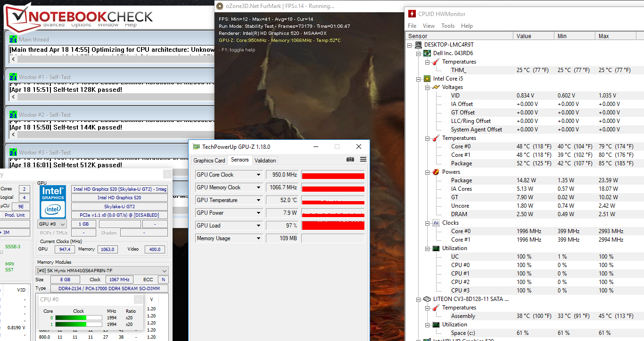Open the GPU Core Clock sensor dropdown
This screenshot has height=341, width=644.
pos(258,175)
